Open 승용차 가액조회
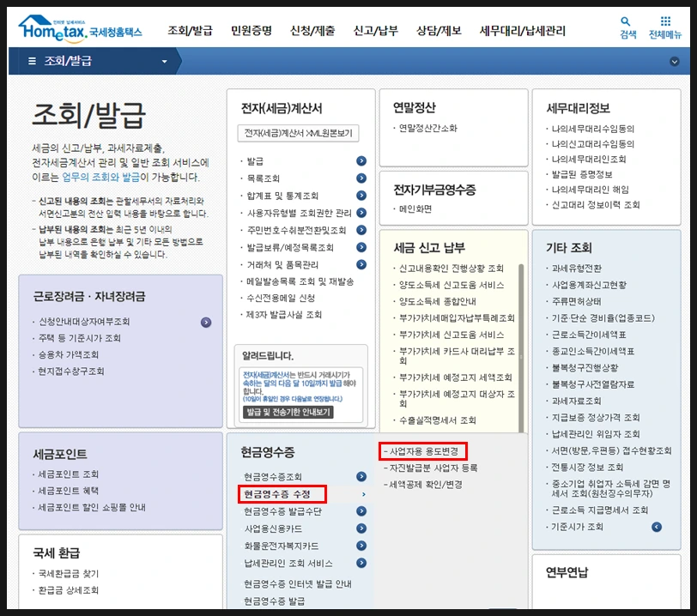This screenshot has height=616, width=697. click(69, 354)
